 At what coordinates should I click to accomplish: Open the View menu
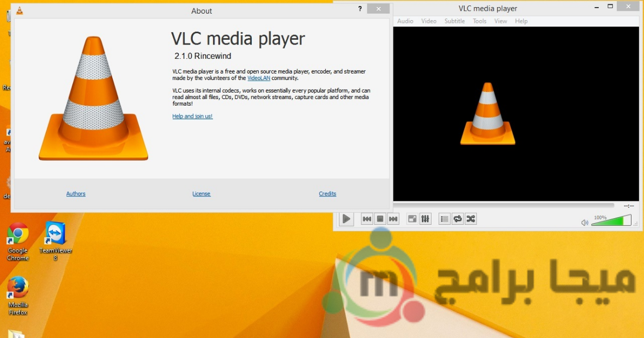(500, 21)
